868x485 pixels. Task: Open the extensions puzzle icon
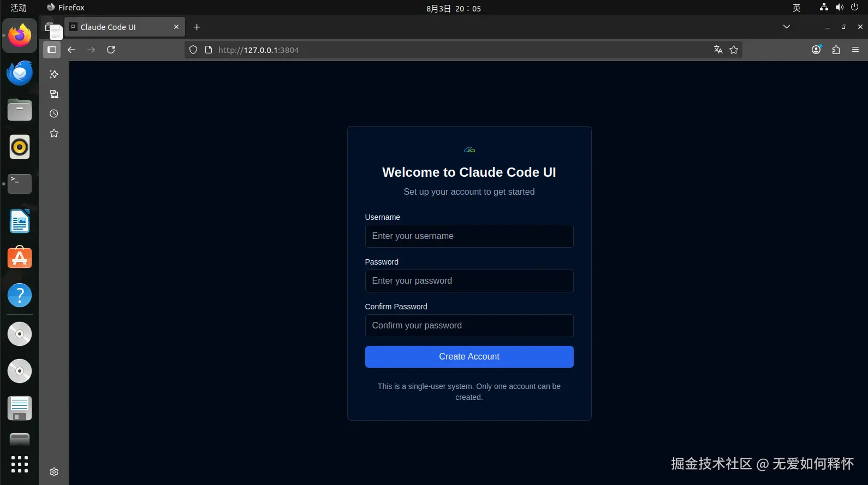836,50
